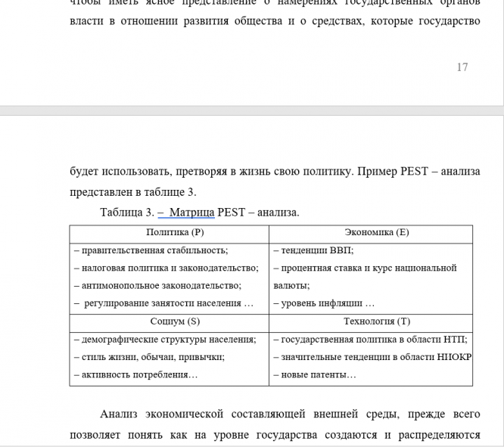504x447 pixels.
Task: Click the тенденции ВВП line
Action: (313, 250)
